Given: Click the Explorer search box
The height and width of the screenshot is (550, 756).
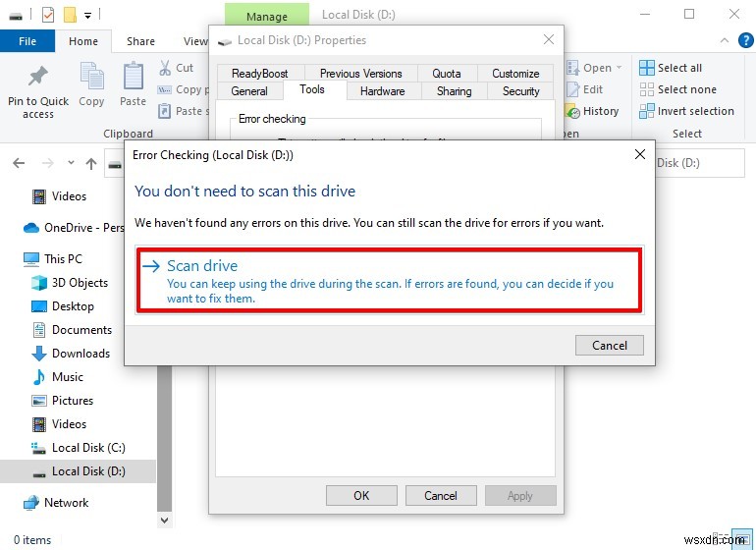Looking at the screenshot, I should (700, 163).
